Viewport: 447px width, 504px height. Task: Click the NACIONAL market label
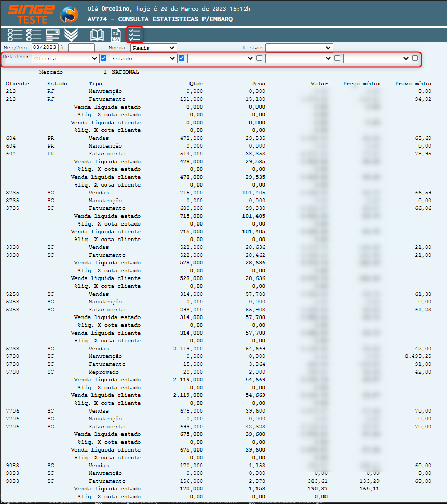click(x=125, y=72)
